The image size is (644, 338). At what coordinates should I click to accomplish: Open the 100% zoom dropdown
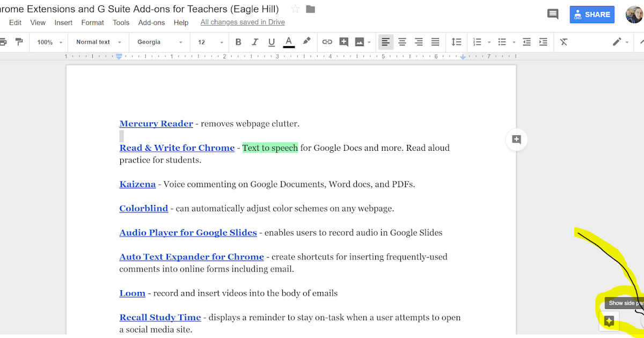[x=49, y=42]
